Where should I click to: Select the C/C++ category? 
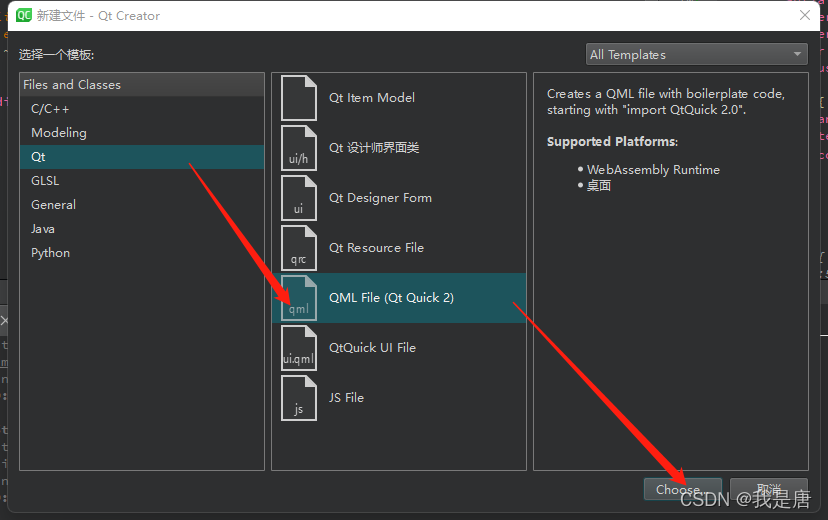pyautogui.click(x=142, y=109)
